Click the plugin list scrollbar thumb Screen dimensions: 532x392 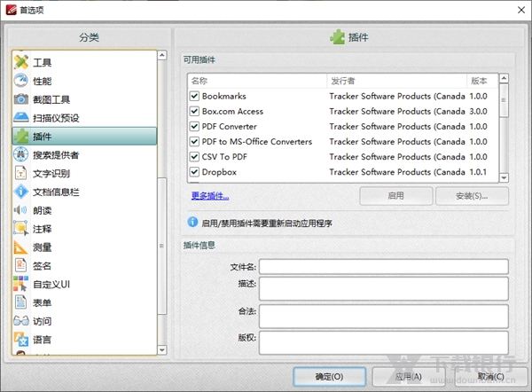(505, 100)
